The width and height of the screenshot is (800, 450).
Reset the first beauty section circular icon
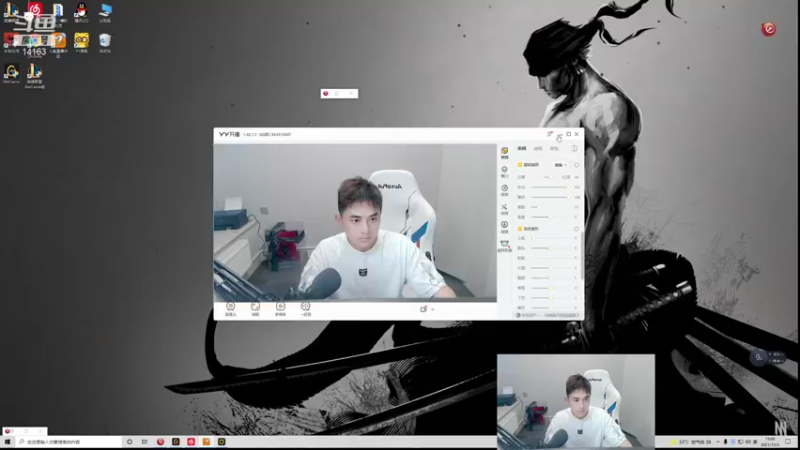coord(577,165)
